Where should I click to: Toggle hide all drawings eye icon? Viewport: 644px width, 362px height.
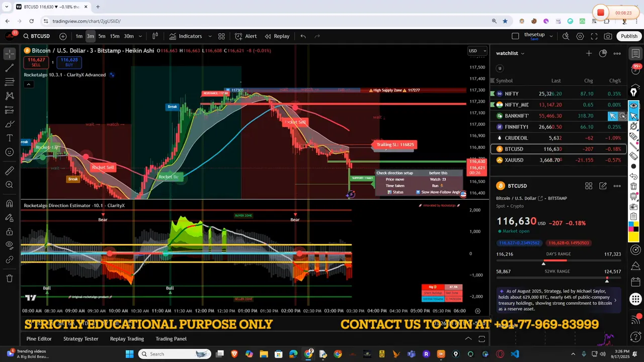pos(10,245)
